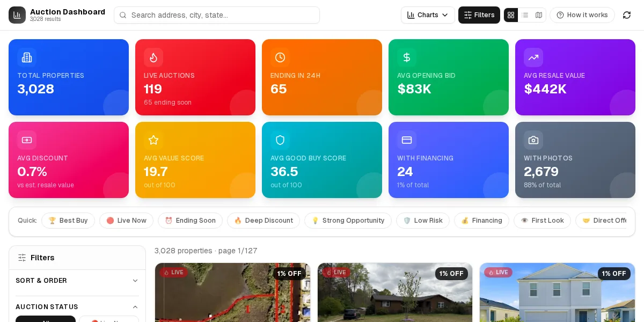Click the banknote icon on Avg Discount card
This screenshot has height=322, width=644.
(27, 140)
